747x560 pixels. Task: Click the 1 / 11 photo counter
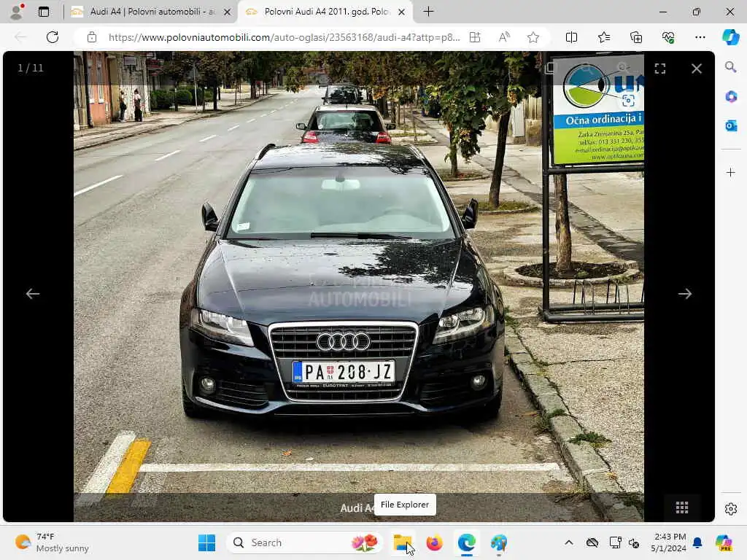pyautogui.click(x=31, y=68)
